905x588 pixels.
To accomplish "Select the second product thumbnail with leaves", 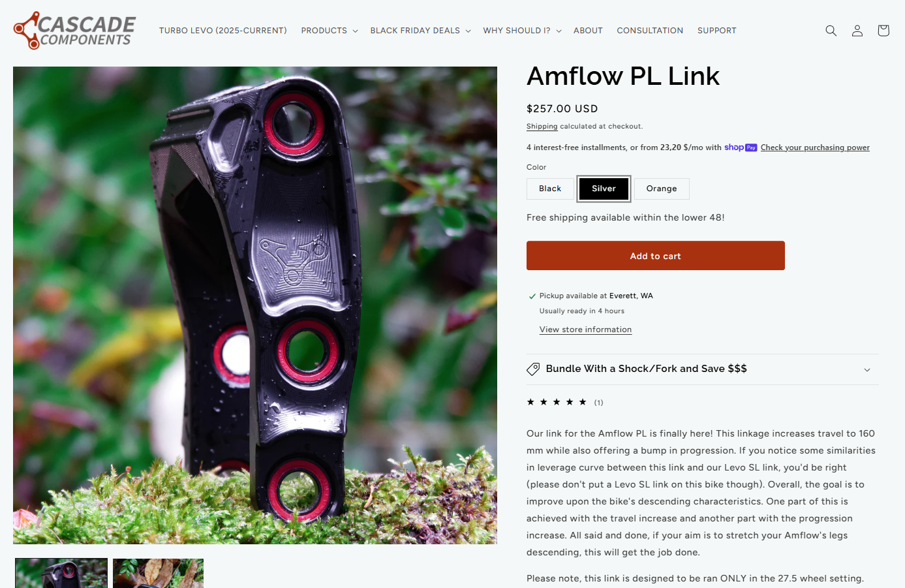I will [x=158, y=573].
